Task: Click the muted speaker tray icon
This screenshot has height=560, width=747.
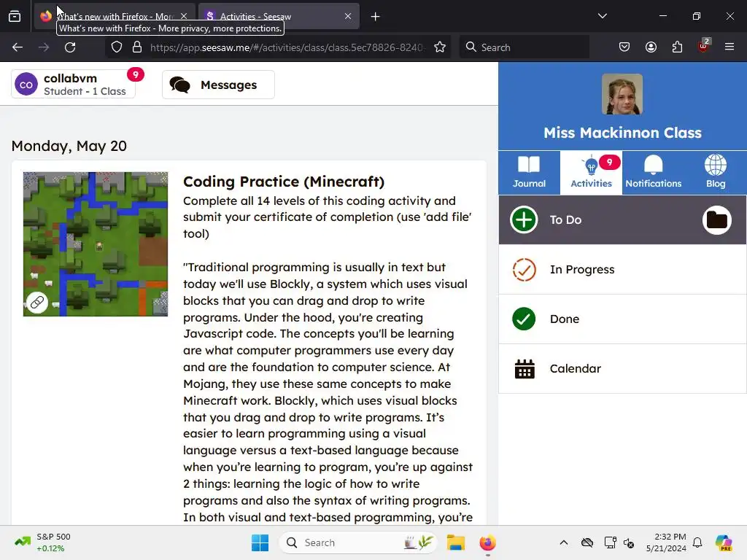Action: (x=628, y=542)
